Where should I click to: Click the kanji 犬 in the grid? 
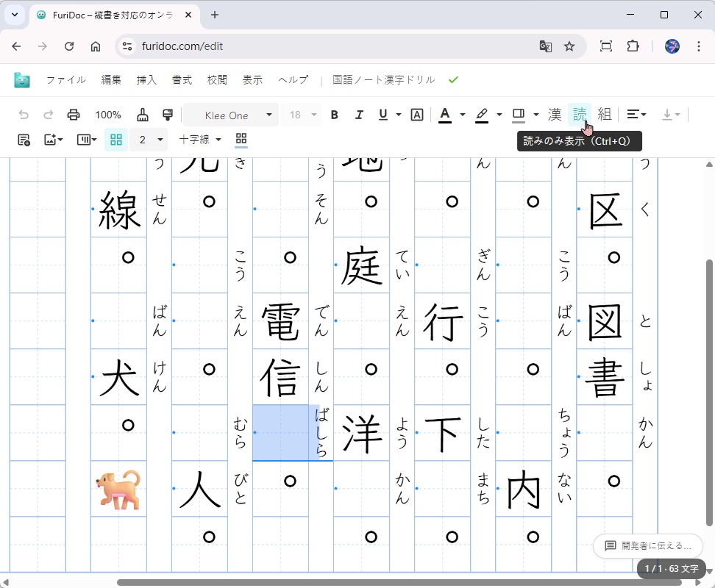[x=119, y=378]
